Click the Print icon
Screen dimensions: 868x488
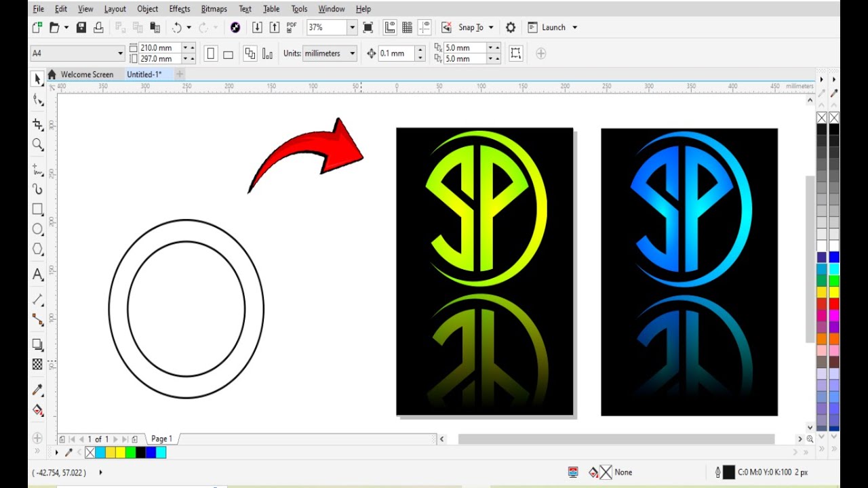coord(98,27)
